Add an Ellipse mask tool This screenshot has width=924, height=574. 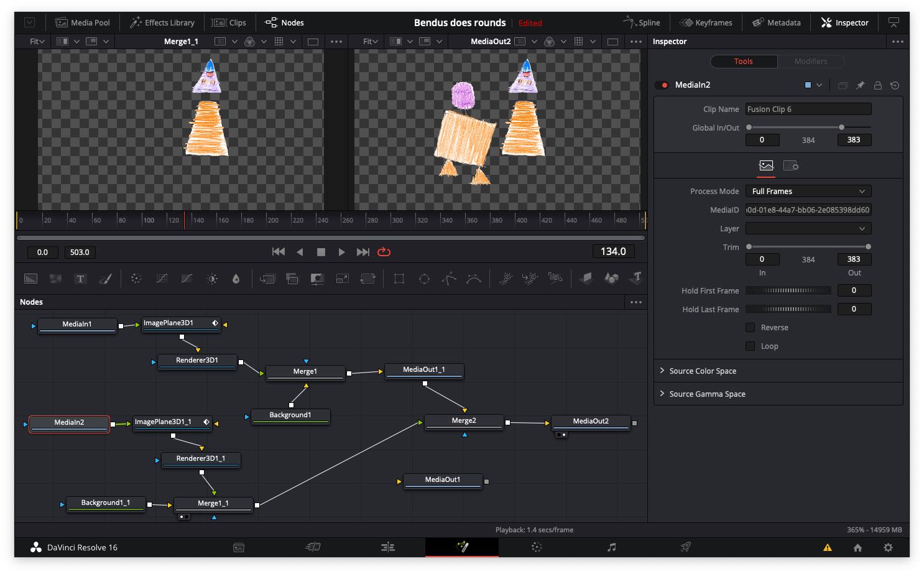click(x=424, y=279)
